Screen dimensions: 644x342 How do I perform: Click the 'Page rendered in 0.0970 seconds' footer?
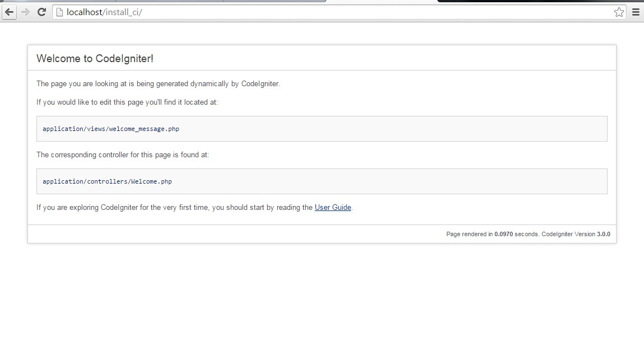click(492, 234)
